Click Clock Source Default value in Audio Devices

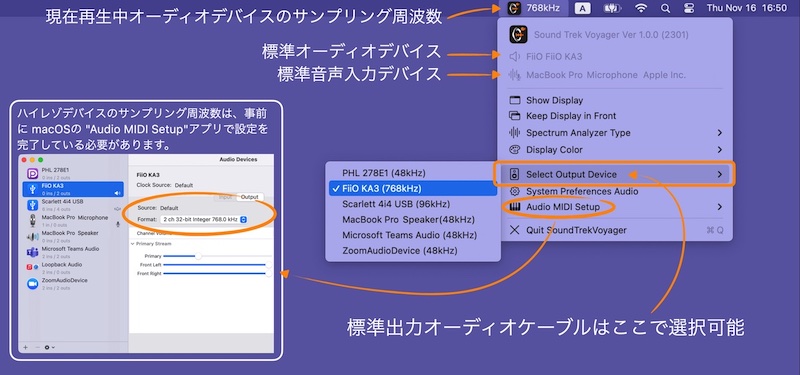(184, 185)
